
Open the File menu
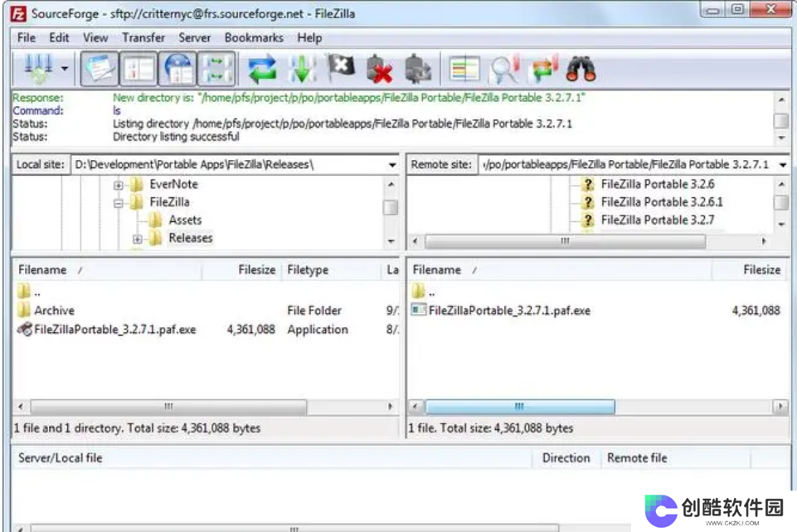(x=26, y=37)
